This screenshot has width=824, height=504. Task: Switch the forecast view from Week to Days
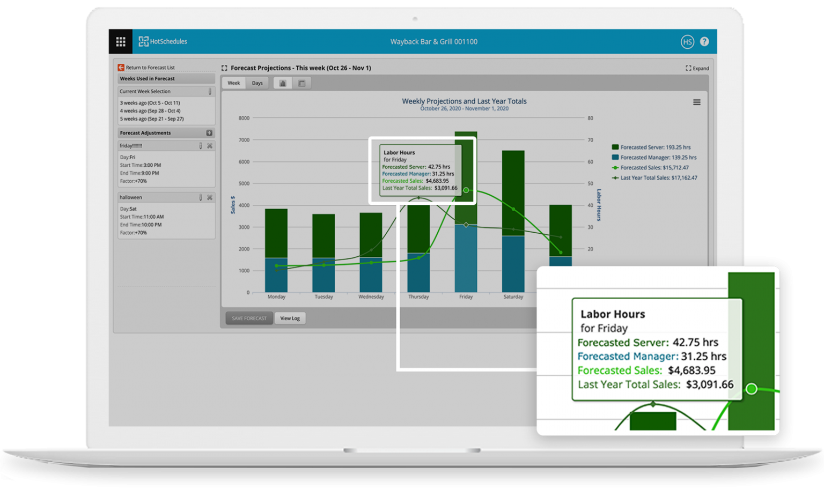pyautogui.click(x=257, y=83)
